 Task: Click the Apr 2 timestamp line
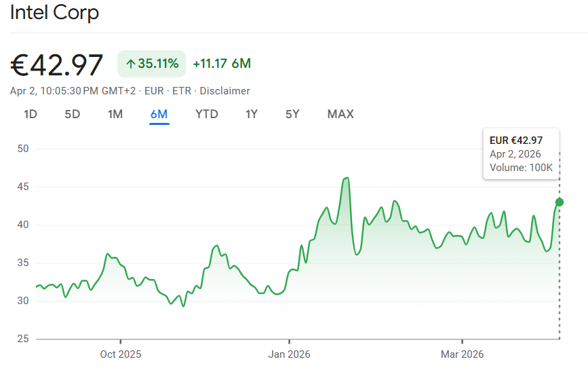coord(130,91)
